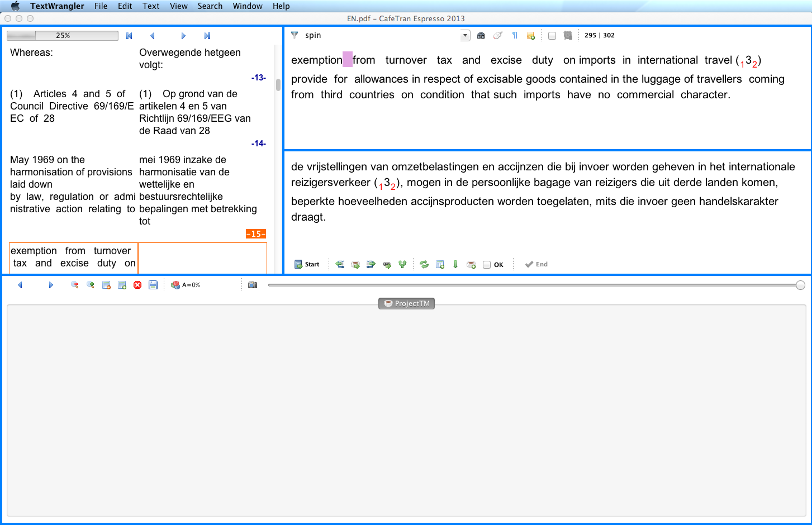Click the green circular arrows refresh icon

(424, 265)
